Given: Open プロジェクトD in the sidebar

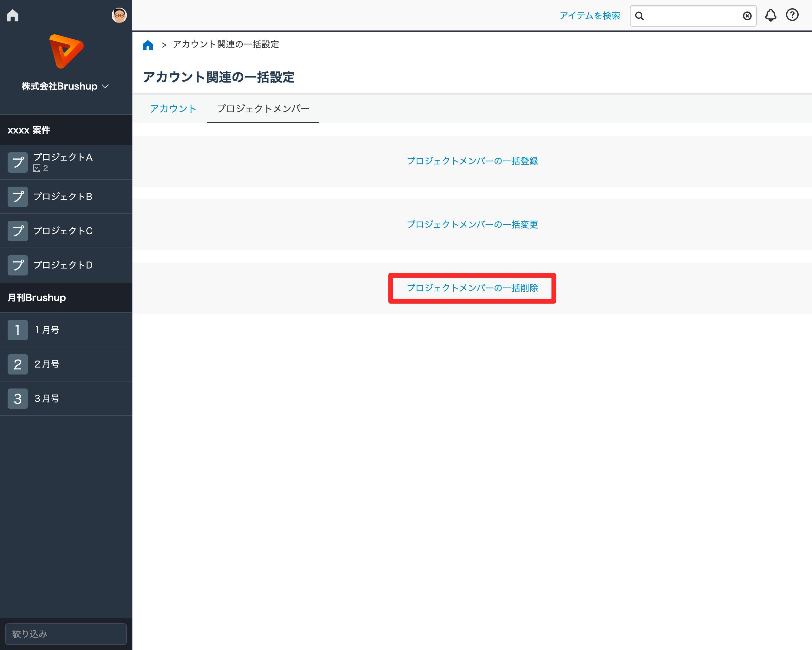Looking at the screenshot, I should point(66,265).
